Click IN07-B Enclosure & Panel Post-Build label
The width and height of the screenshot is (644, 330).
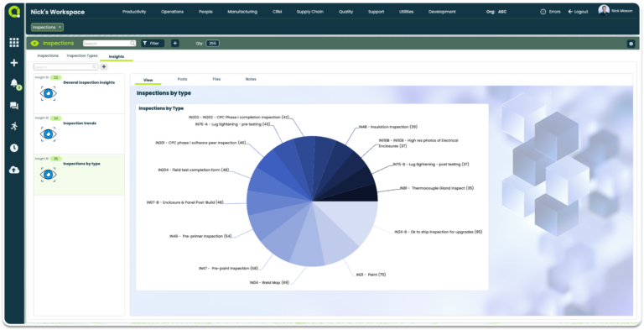[x=185, y=202]
